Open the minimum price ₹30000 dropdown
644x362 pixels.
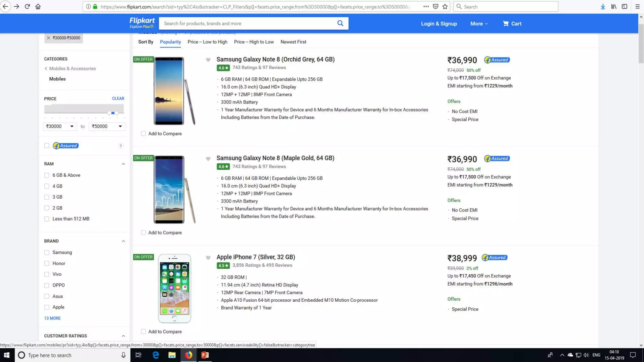click(x=59, y=126)
